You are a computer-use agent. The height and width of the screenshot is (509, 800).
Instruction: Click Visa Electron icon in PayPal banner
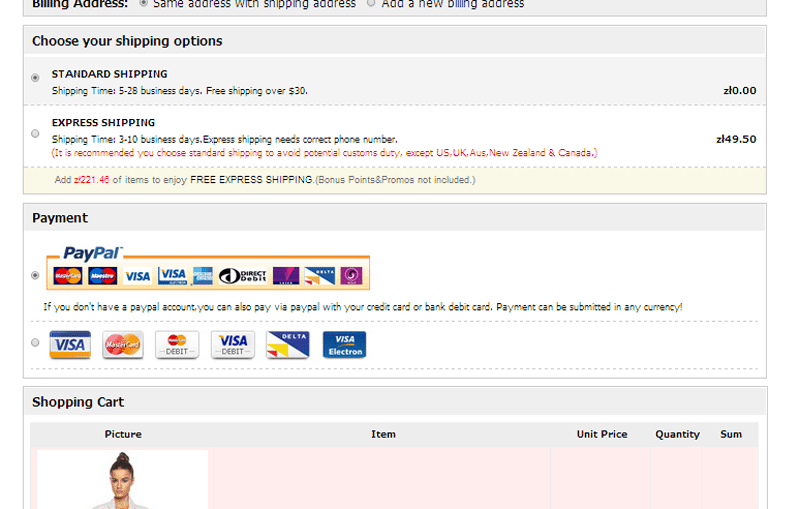coord(172,276)
